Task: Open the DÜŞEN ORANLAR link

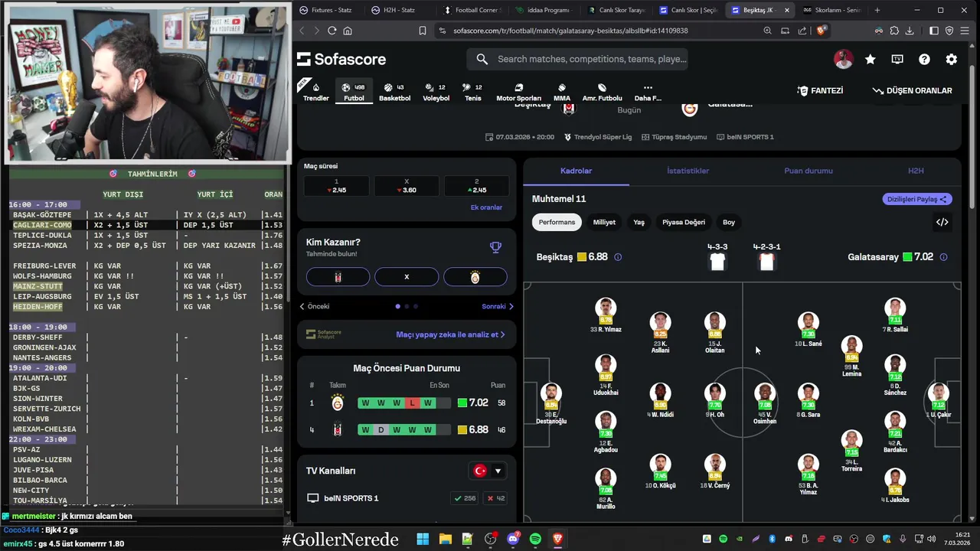Action: (912, 90)
